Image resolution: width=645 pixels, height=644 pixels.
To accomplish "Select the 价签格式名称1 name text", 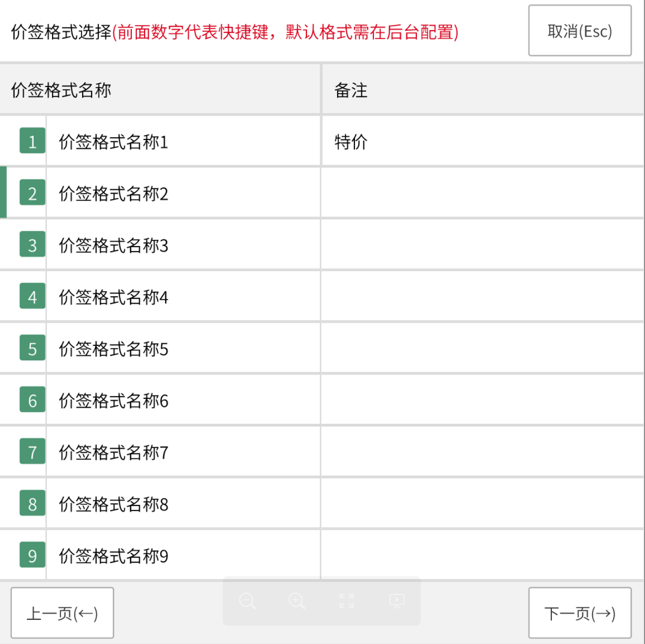I will pos(114,142).
